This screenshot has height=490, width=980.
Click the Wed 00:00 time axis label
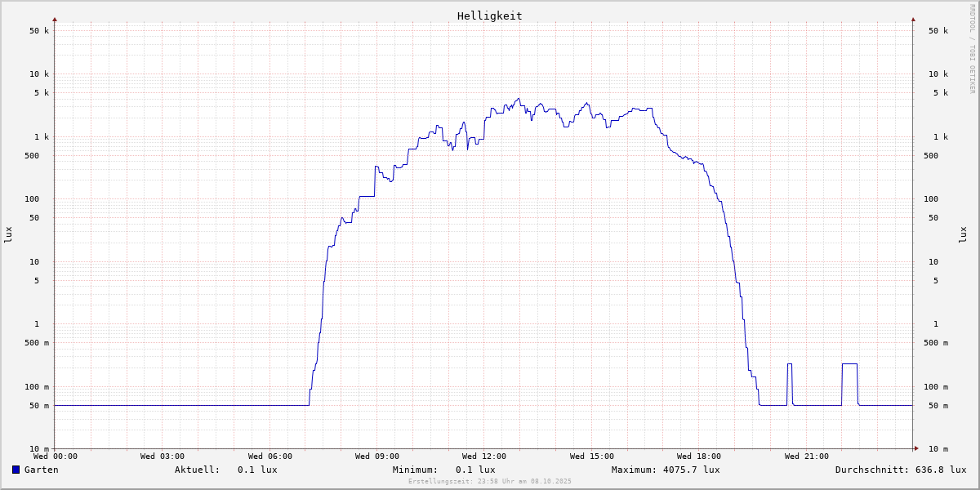coord(56,457)
